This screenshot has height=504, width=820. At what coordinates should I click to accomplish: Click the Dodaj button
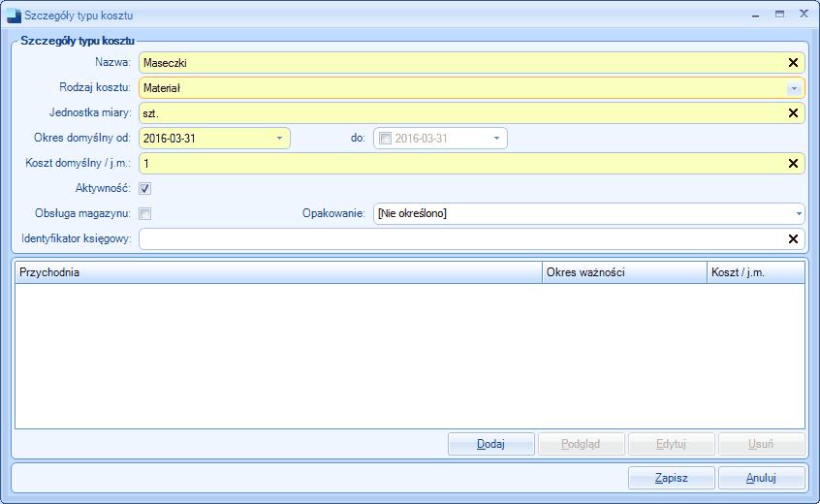point(491,444)
